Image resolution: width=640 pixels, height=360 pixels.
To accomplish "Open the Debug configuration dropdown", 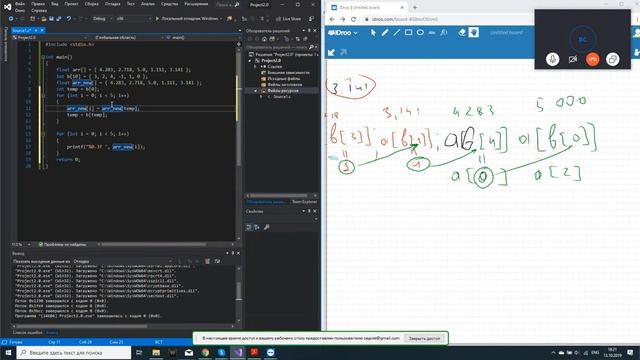I will click(102, 18).
